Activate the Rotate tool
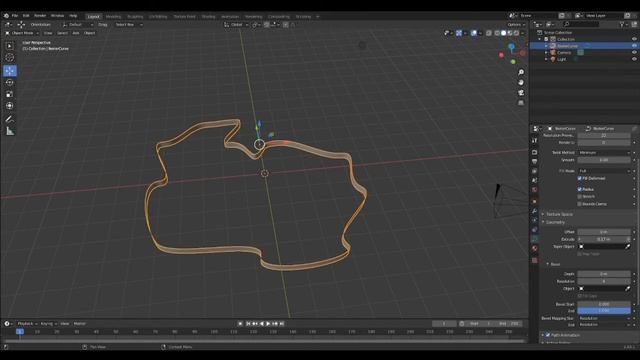Image resolution: width=640 pixels, height=360 pixels. pyautogui.click(x=10, y=82)
